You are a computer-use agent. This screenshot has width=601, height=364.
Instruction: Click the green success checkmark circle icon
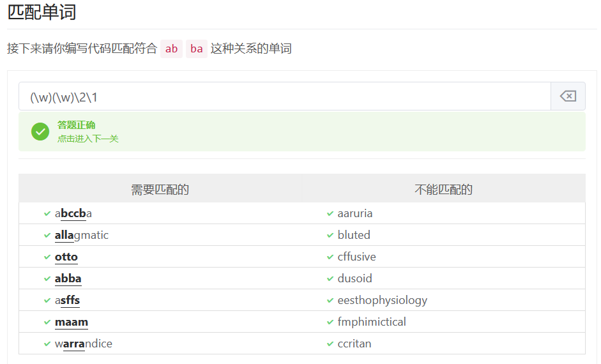point(40,132)
